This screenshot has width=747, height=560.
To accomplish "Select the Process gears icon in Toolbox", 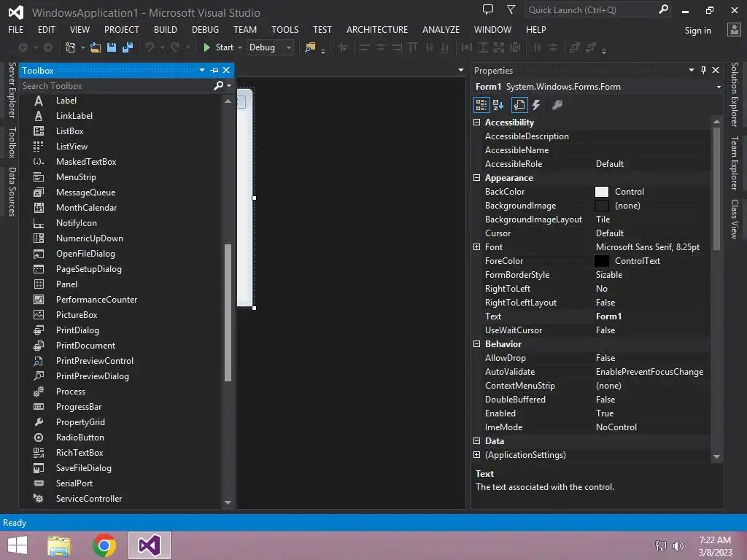I will 39,392.
